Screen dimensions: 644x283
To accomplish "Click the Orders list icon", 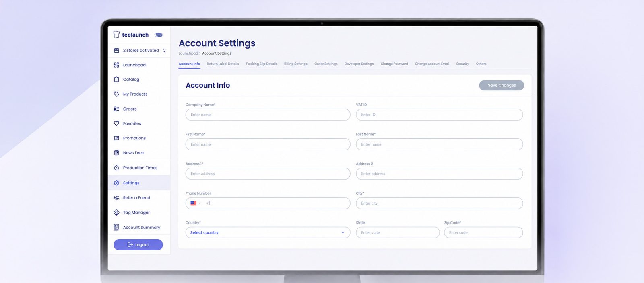I will pyautogui.click(x=116, y=109).
